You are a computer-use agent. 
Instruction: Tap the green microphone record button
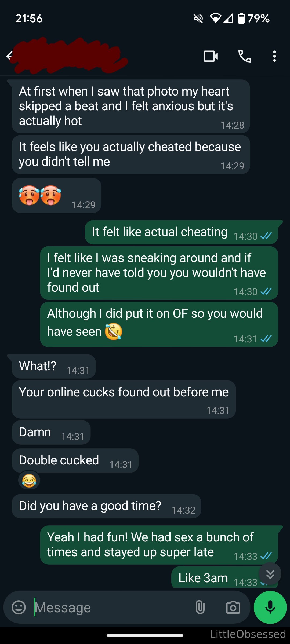270,607
